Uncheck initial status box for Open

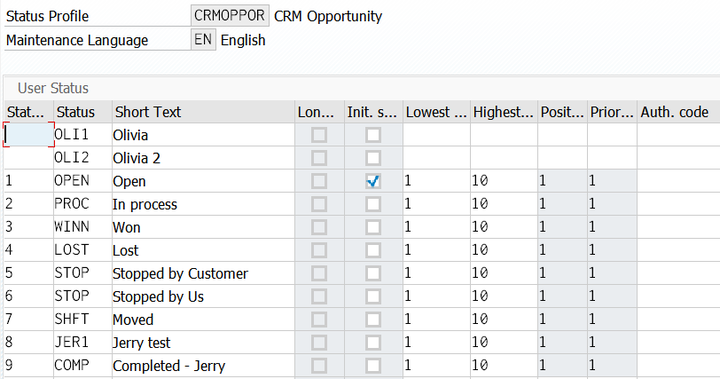(x=373, y=181)
